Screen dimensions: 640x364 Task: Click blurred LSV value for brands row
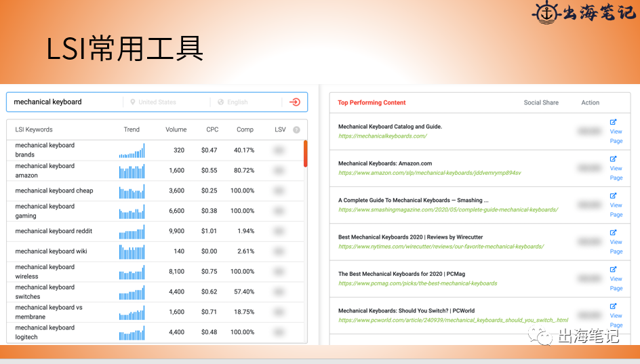279,150
